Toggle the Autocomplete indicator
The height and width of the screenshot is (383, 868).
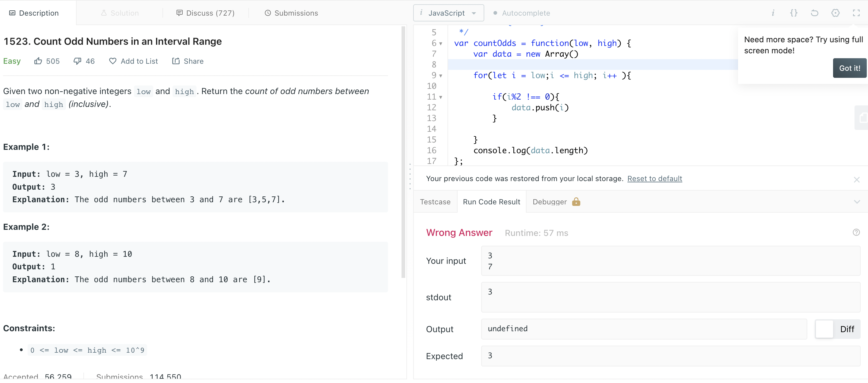495,13
